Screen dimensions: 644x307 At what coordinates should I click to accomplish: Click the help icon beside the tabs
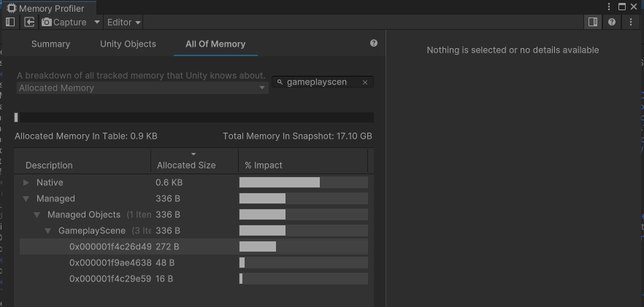coord(374,44)
